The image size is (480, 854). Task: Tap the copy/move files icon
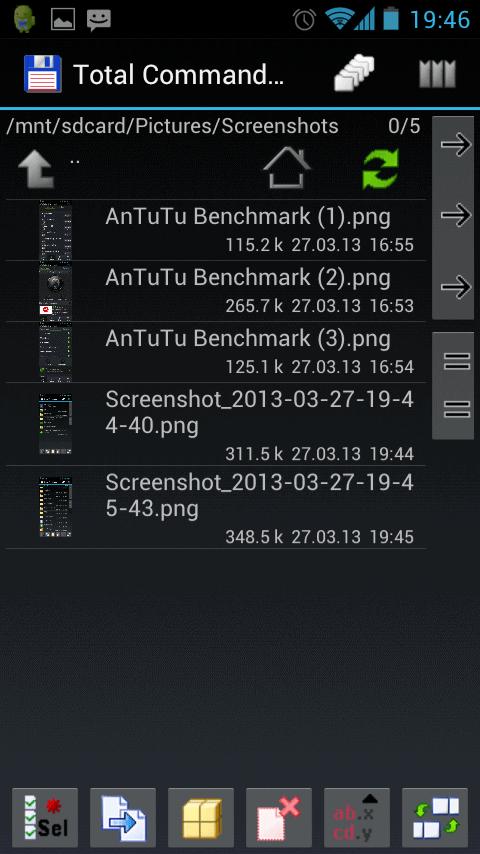(x=123, y=817)
